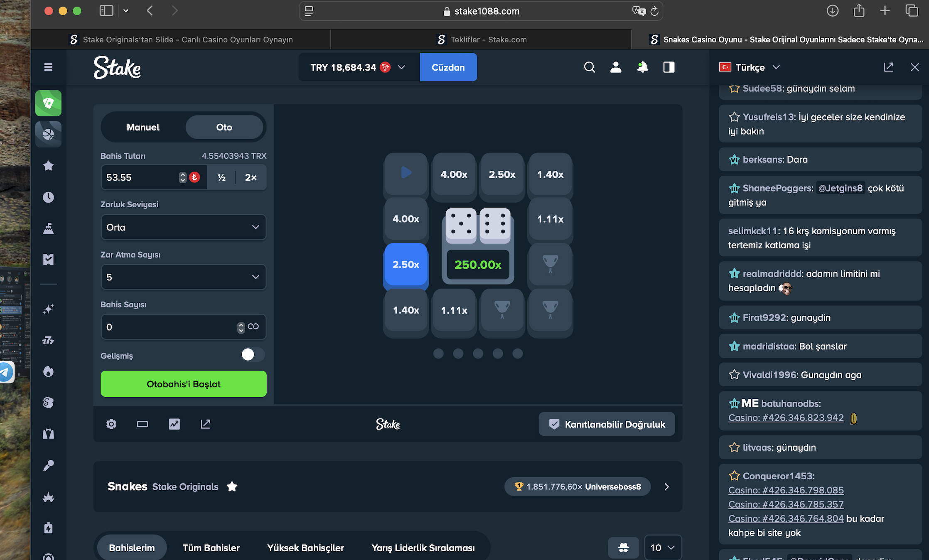The width and height of the screenshot is (929, 560).
Task: Enable theatre mode rectangle icon
Action: tap(143, 424)
